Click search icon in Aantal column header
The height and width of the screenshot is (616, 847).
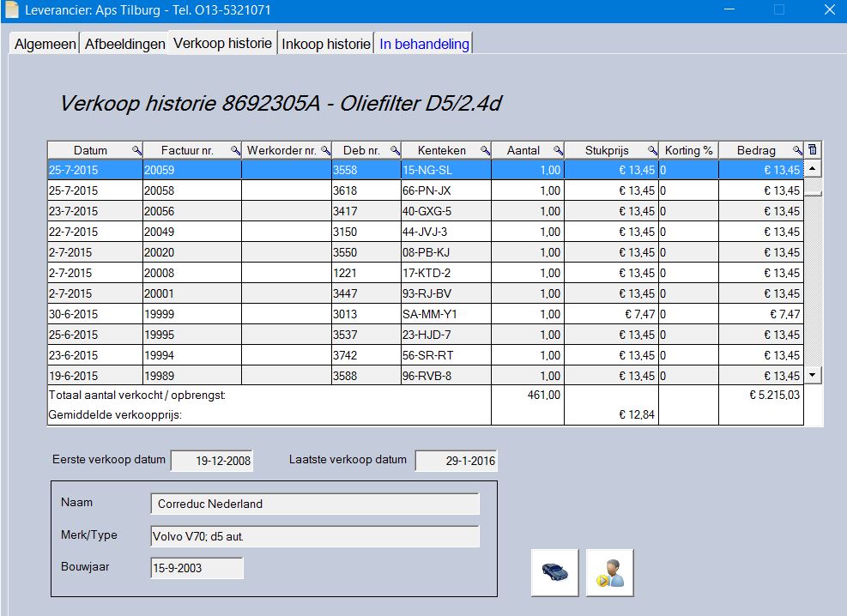pos(558,150)
